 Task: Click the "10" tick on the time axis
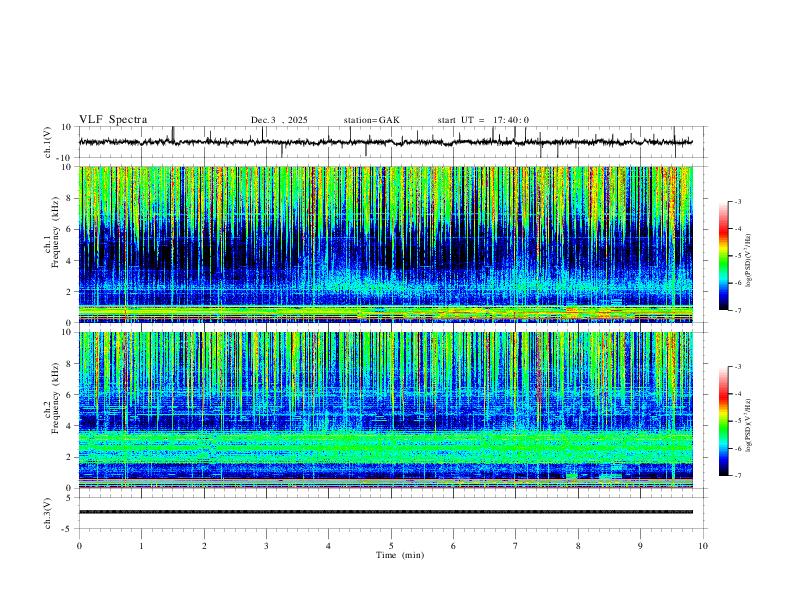(x=703, y=546)
